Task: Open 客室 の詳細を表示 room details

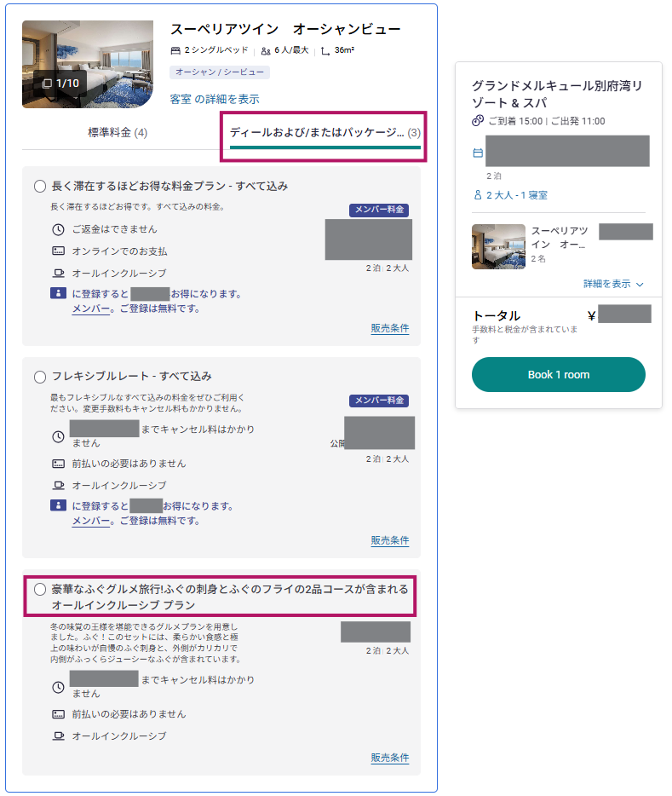Action: click(215, 99)
